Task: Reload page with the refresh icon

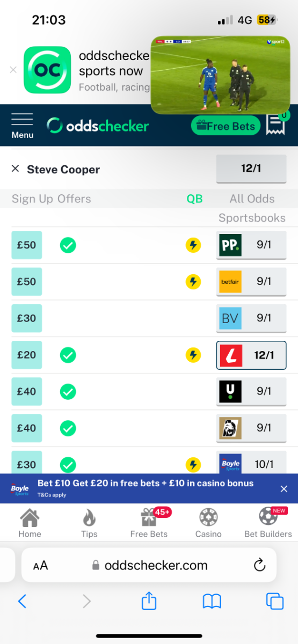Action: 259,565
